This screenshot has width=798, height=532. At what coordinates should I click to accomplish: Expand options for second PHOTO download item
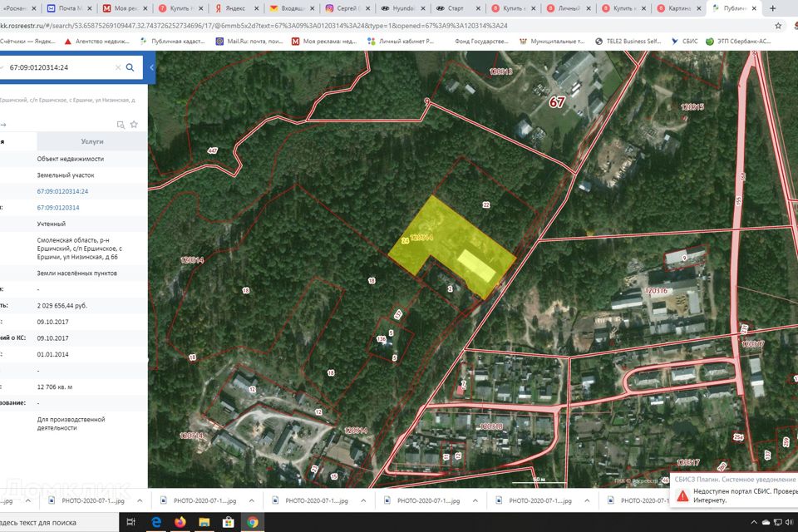point(250,501)
